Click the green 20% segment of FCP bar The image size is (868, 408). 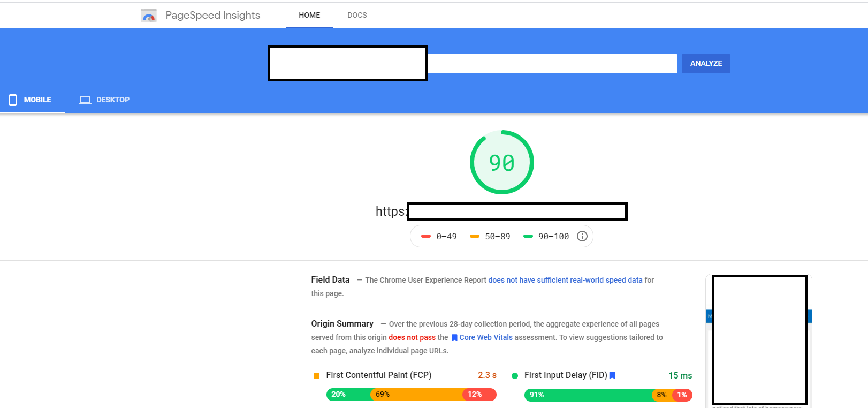pos(348,395)
